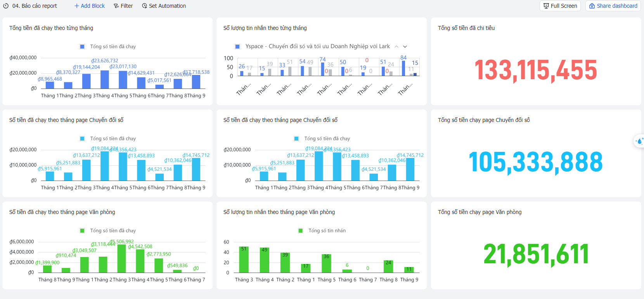
Task: Click the 84 data label in monthly messages chart
Action: pos(403,58)
